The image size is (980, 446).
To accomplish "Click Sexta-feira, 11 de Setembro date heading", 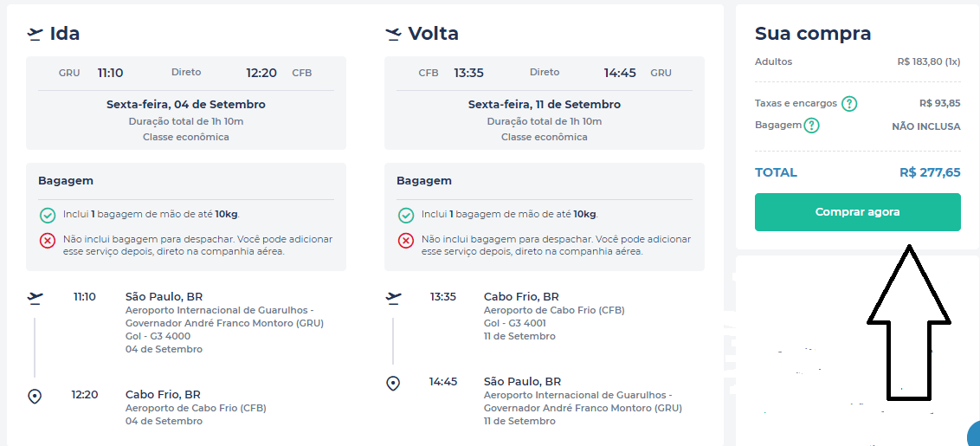I will click(x=545, y=105).
